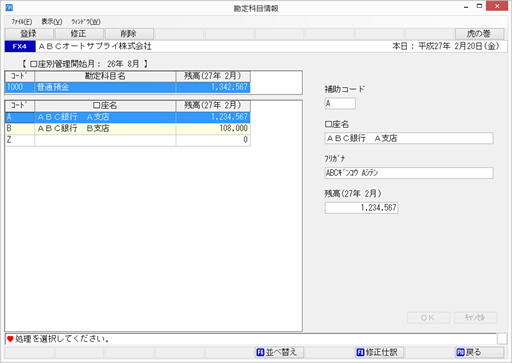Click the code B cell

coord(20,128)
